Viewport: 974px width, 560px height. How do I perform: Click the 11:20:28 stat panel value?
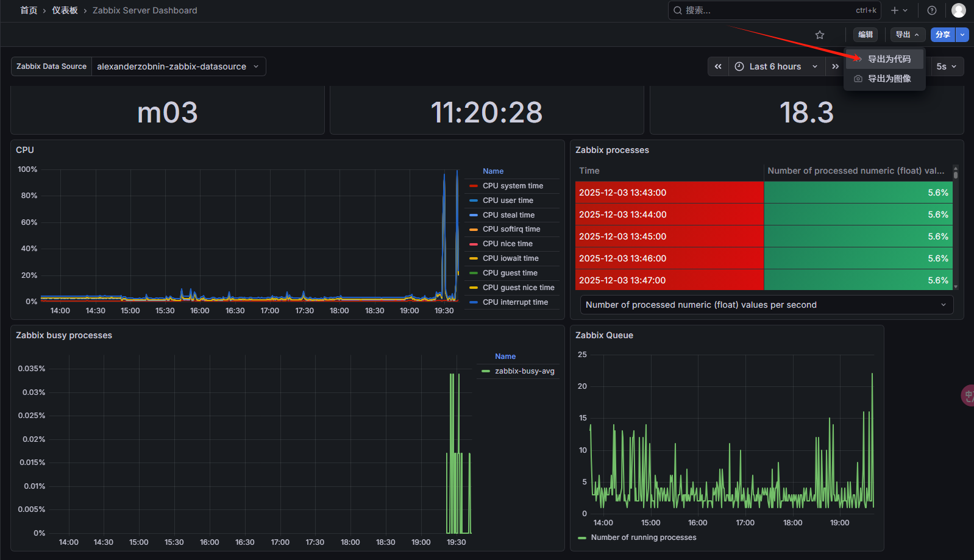click(486, 112)
